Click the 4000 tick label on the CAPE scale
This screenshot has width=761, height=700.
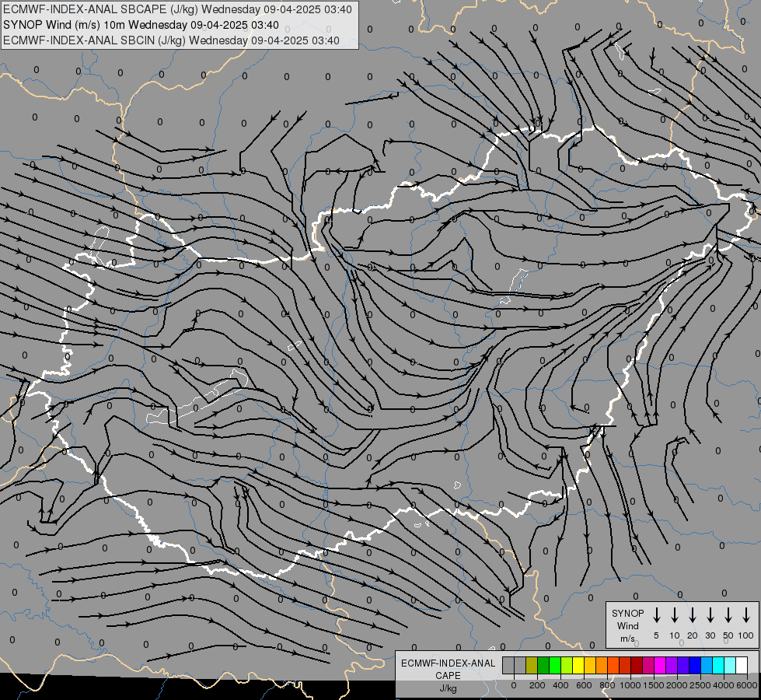click(x=724, y=685)
